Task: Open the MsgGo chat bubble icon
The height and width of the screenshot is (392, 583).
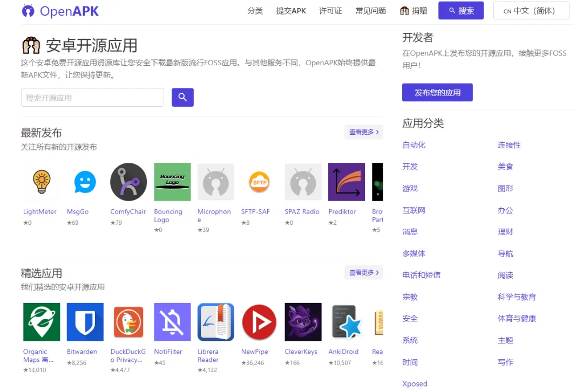Action: pos(85,182)
